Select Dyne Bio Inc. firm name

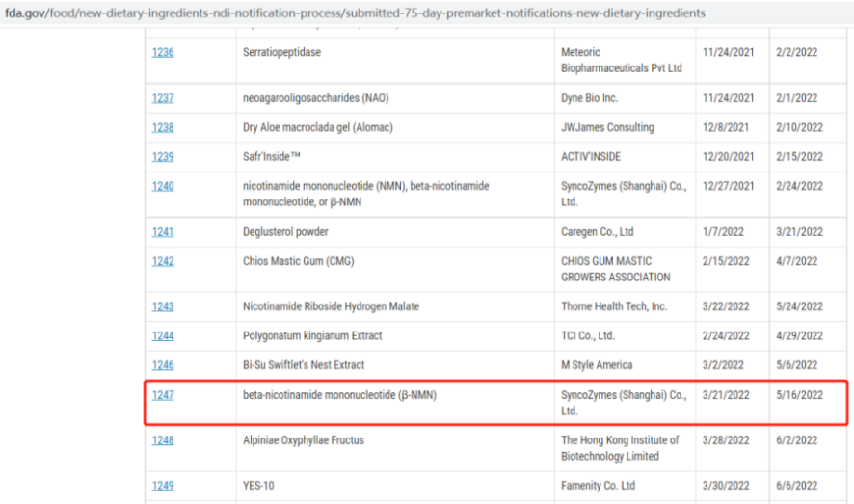589,98
